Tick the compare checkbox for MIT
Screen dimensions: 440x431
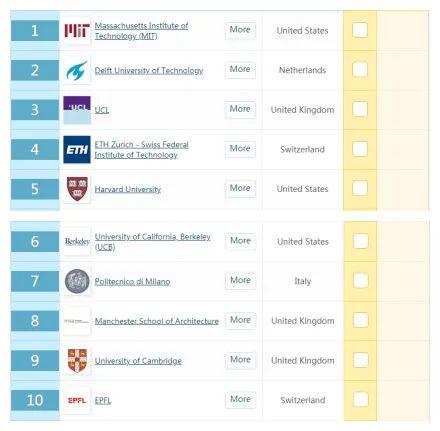tap(360, 30)
